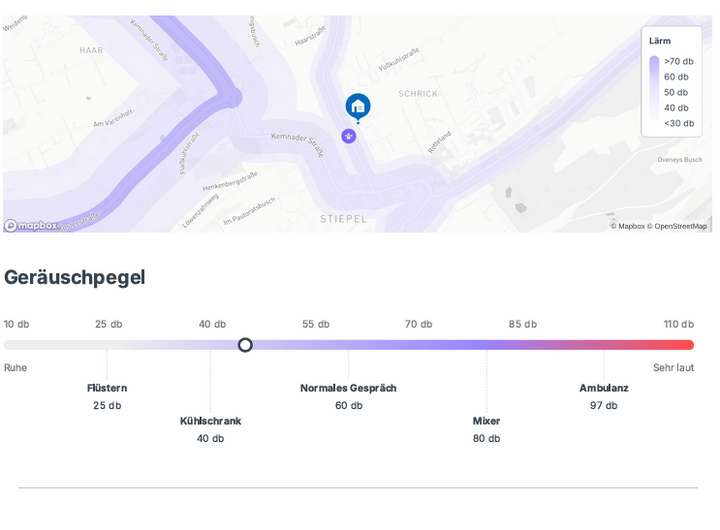Click the blue house marker on map
The height and width of the screenshot is (530, 720).
pyautogui.click(x=358, y=106)
